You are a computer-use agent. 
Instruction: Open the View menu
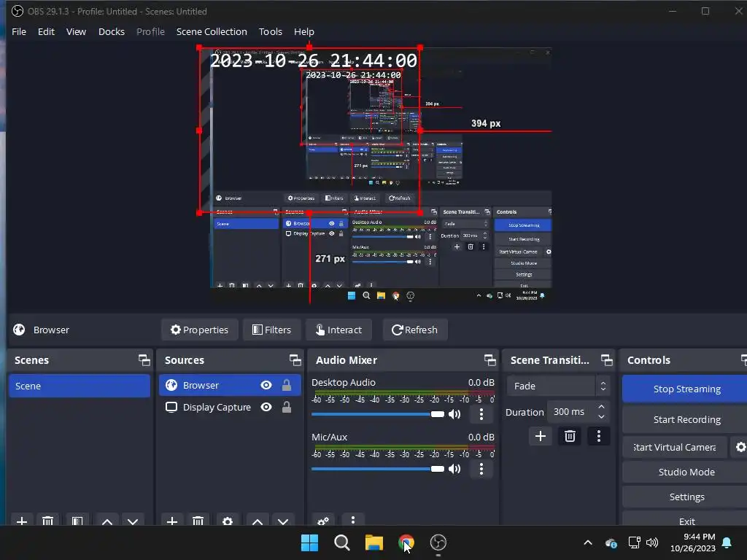click(76, 31)
